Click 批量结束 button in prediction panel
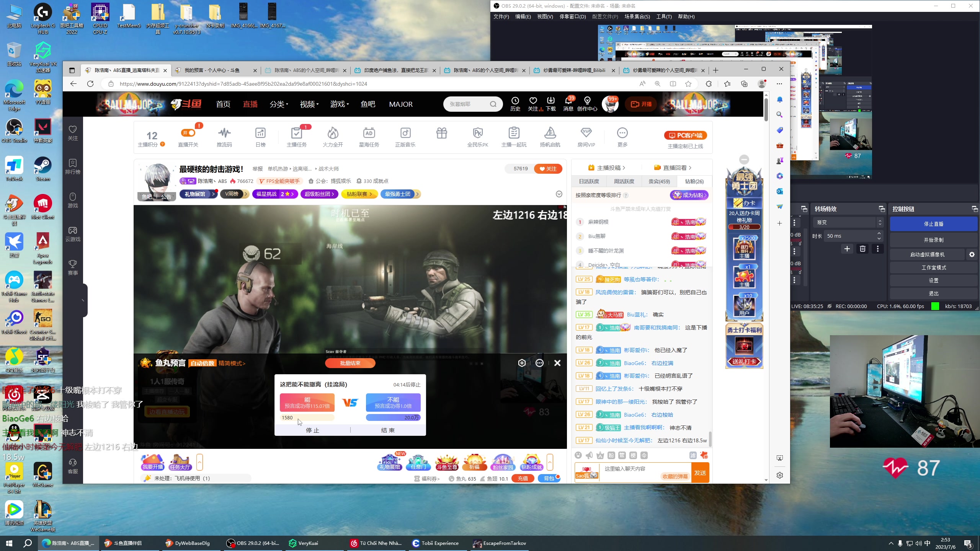 (350, 363)
